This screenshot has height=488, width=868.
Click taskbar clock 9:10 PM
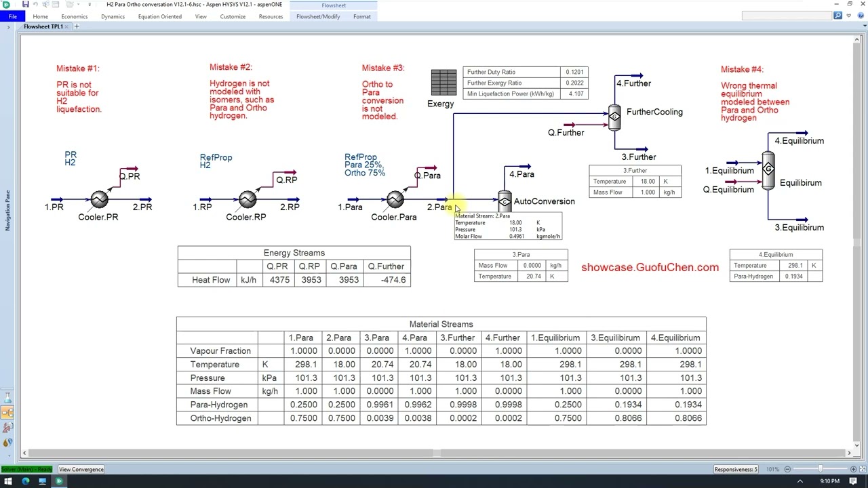pyautogui.click(x=829, y=481)
